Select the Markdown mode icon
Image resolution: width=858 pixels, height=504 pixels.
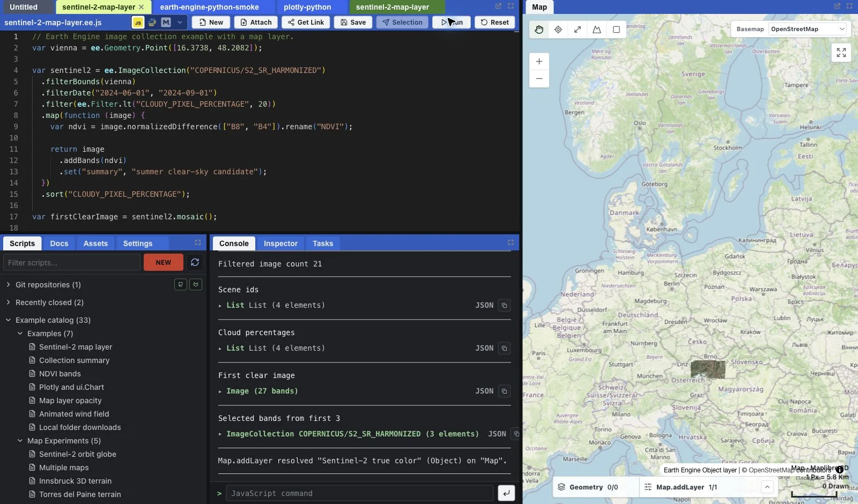(166, 23)
